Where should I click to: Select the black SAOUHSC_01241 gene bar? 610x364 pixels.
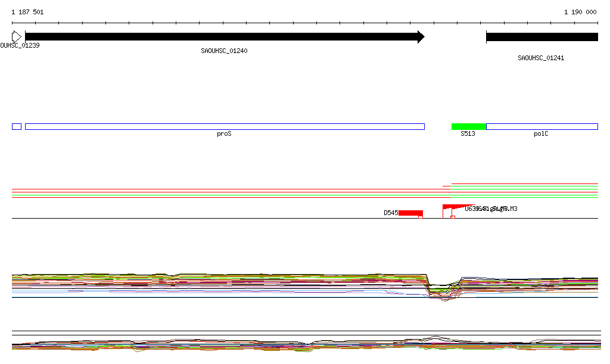[x=542, y=37]
